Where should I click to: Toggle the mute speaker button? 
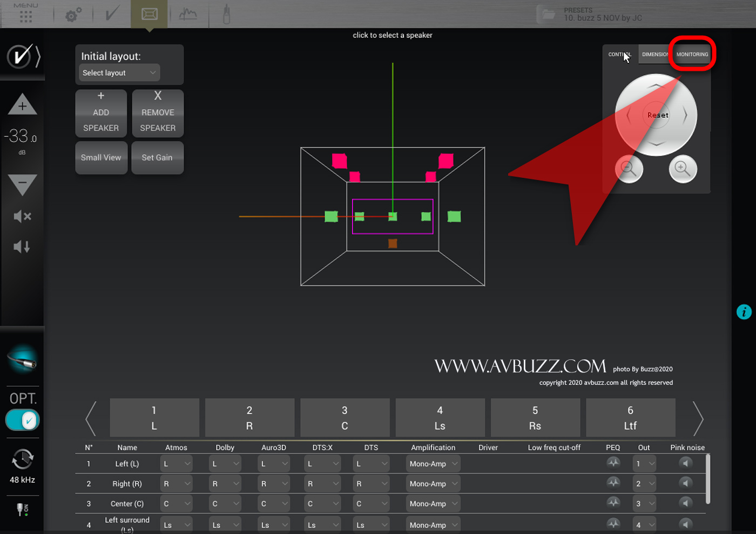click(22, 217)
